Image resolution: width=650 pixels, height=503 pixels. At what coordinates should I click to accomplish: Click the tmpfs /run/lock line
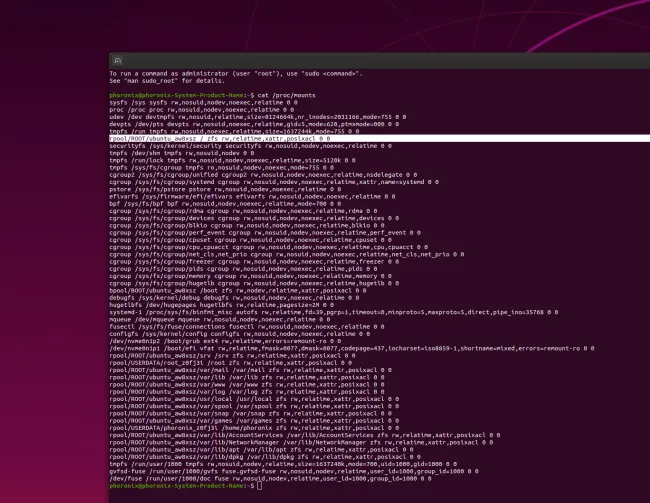233,160
